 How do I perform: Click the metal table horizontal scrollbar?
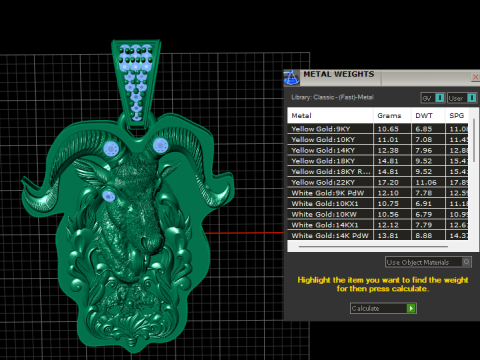tap(373, 247)
